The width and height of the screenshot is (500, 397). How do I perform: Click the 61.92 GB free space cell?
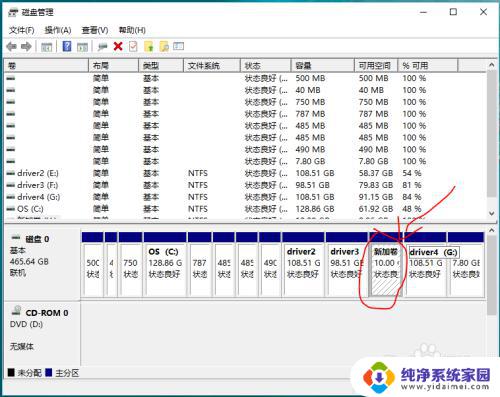click(376, 209)
